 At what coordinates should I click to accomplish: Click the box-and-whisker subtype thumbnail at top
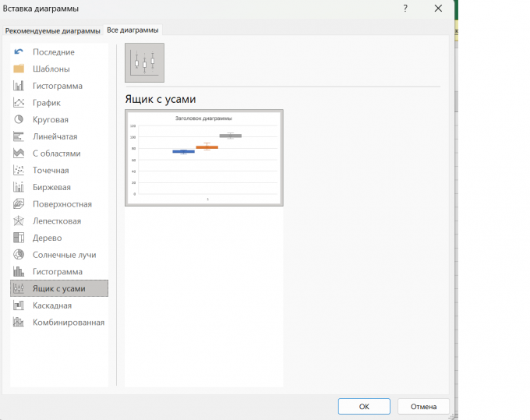(x=145, y=62)
